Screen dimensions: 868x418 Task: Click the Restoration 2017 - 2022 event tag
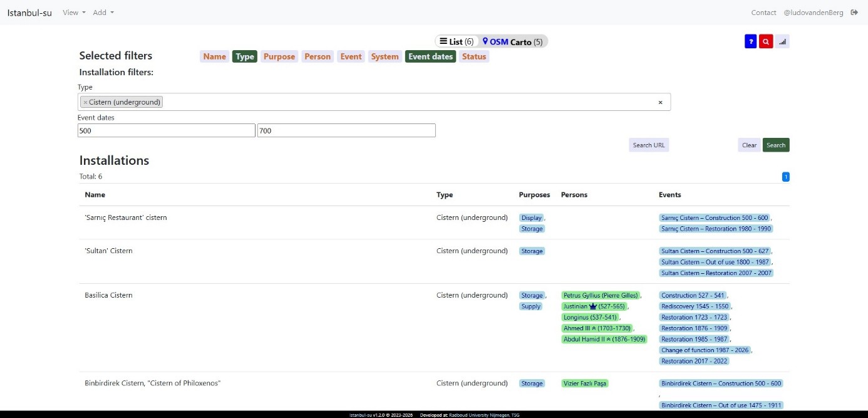click(694, 361)
